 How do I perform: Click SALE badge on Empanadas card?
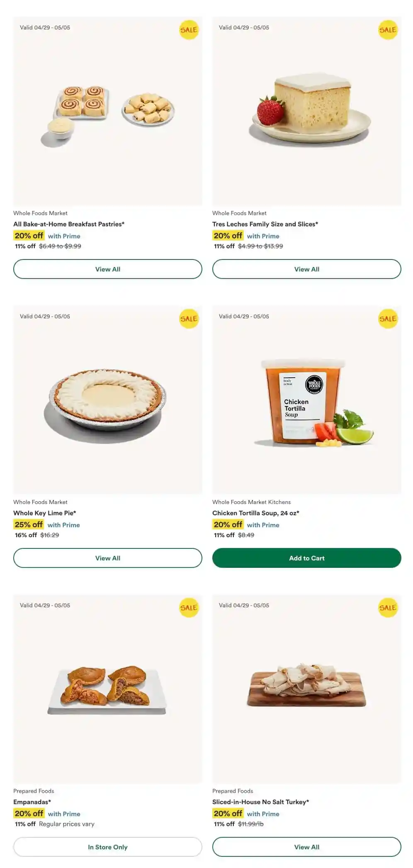189,608
